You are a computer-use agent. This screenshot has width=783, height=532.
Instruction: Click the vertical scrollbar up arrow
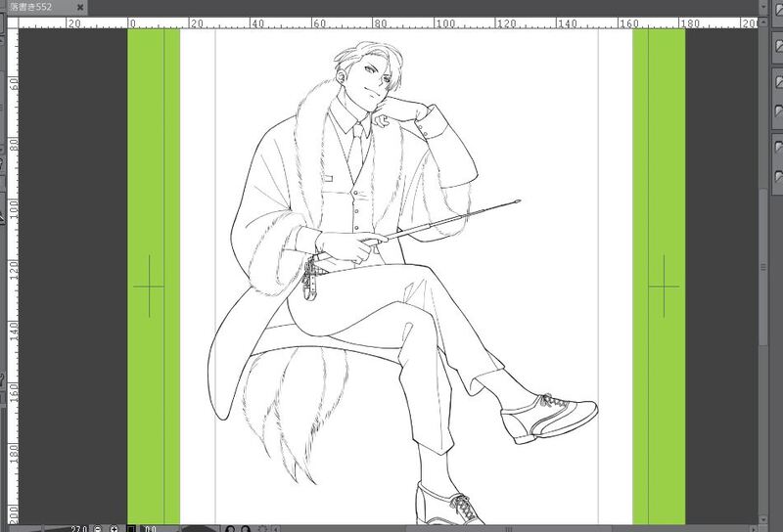(x=763, y=22)
